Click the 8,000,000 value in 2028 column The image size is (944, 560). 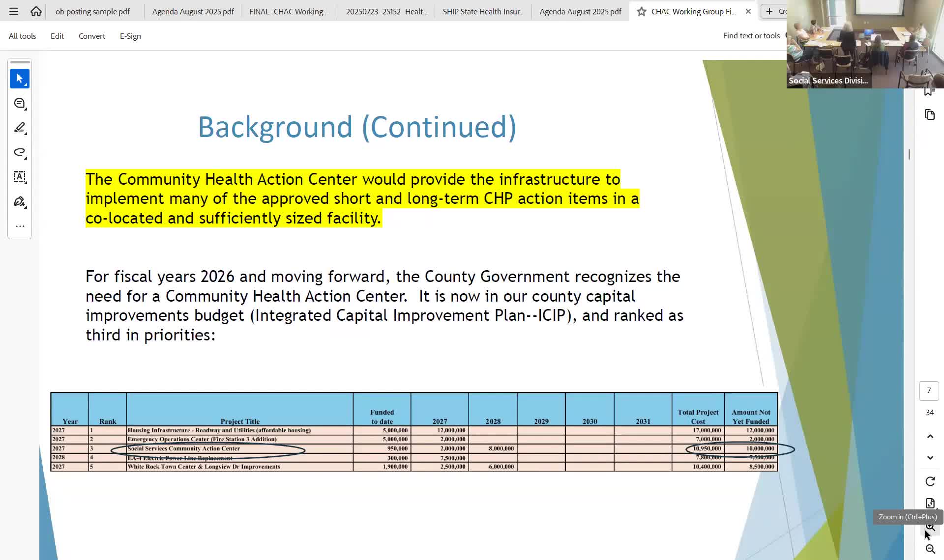point(501,448)
